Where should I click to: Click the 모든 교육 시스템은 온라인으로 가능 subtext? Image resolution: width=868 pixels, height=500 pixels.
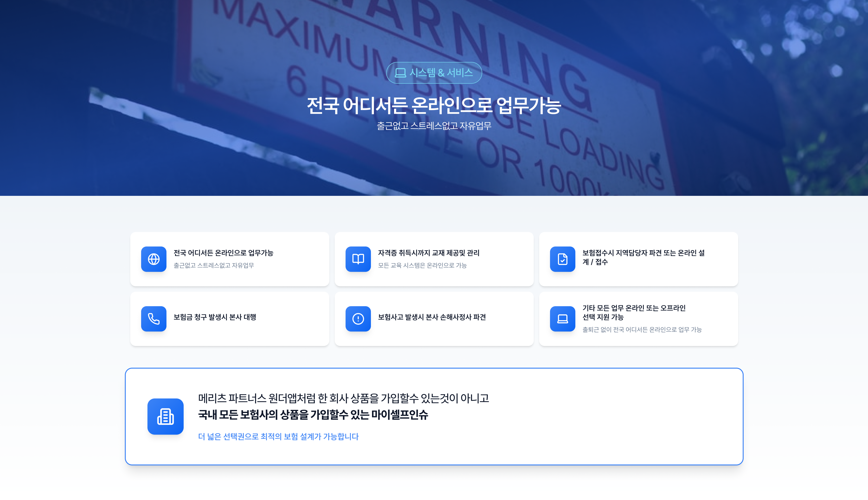click(x=422, y=265)
